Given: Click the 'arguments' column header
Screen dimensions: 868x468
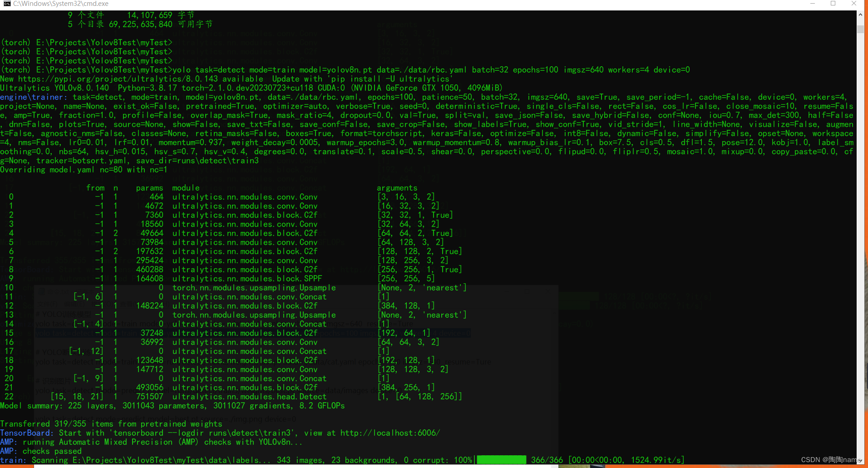Looking at the screenshot, I should point(397,188).
